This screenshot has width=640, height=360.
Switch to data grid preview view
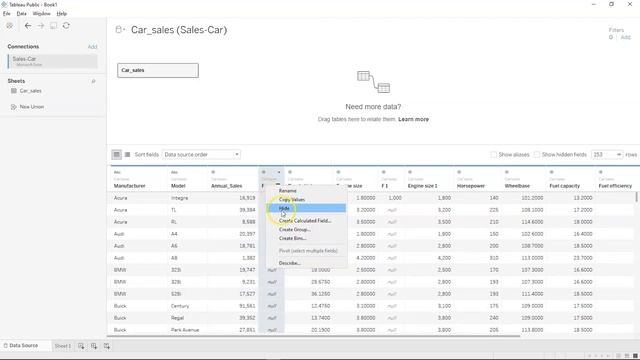(116, 154)
